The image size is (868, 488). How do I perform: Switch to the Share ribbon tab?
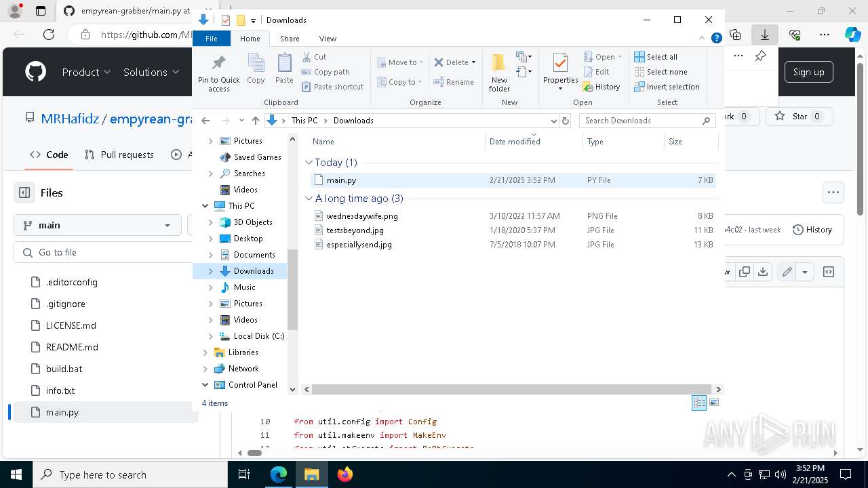coord(290,39)
